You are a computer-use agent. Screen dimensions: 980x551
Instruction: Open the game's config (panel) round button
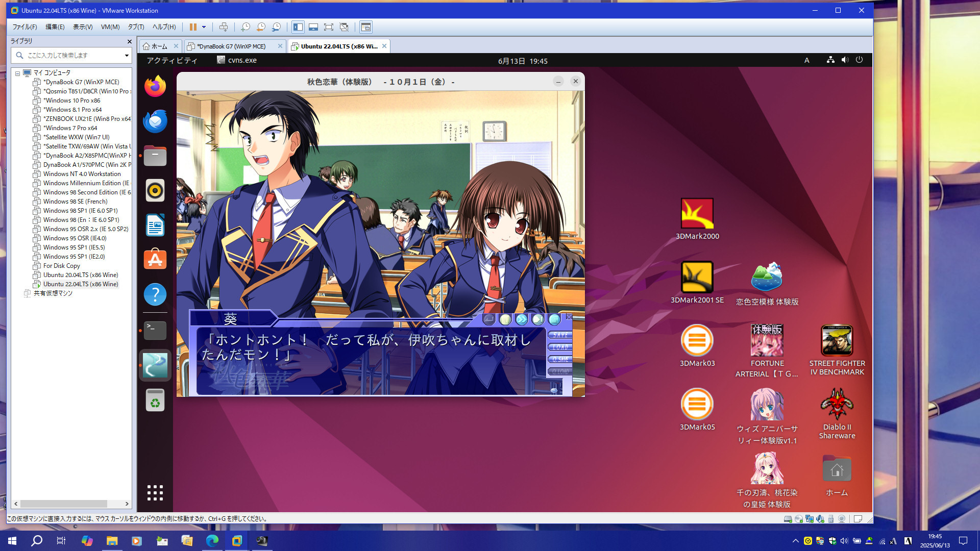(x=554, y=319)
